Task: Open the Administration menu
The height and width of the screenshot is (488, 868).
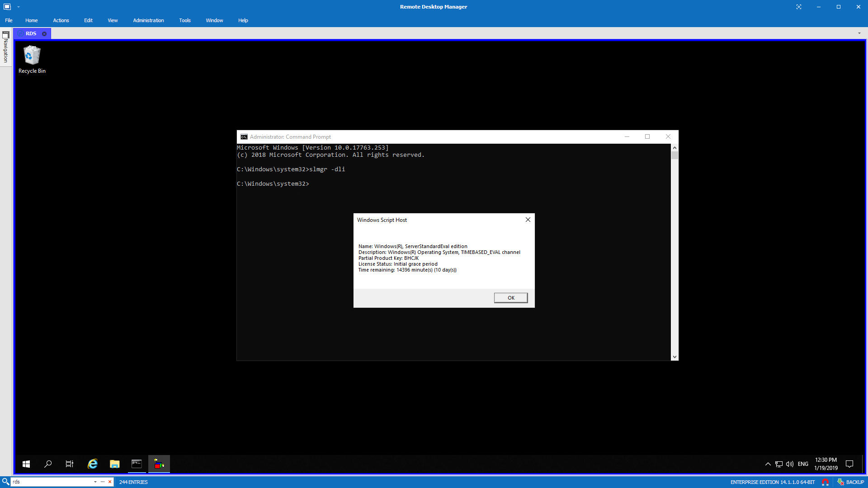Action: pos(148,20)
